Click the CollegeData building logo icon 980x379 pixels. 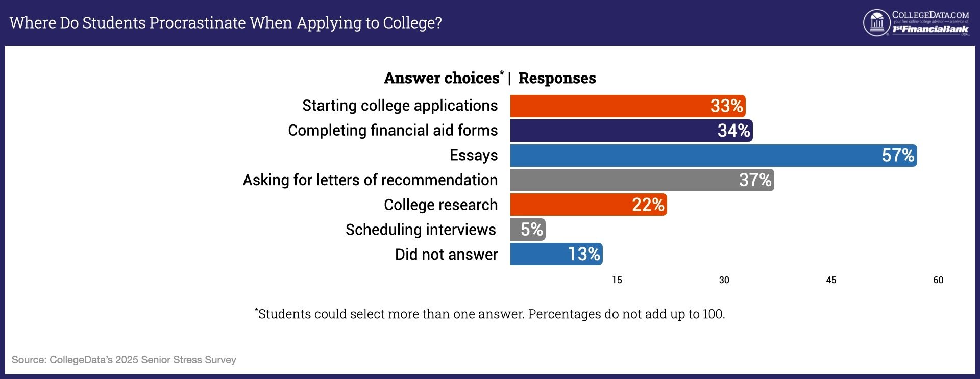tap(876, 23)
